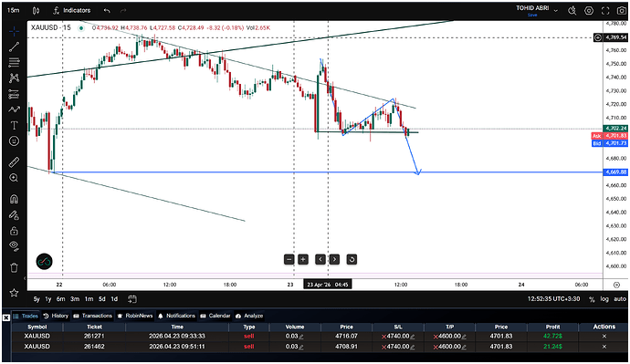Select the 1y date range
The height and width of the screenshot is (364, 630).
(48, 299)
